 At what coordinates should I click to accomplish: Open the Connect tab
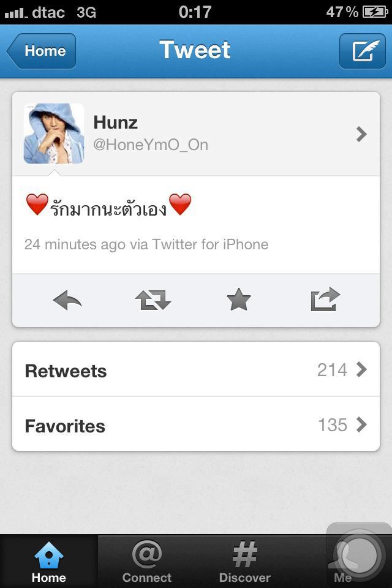(146, 562)
